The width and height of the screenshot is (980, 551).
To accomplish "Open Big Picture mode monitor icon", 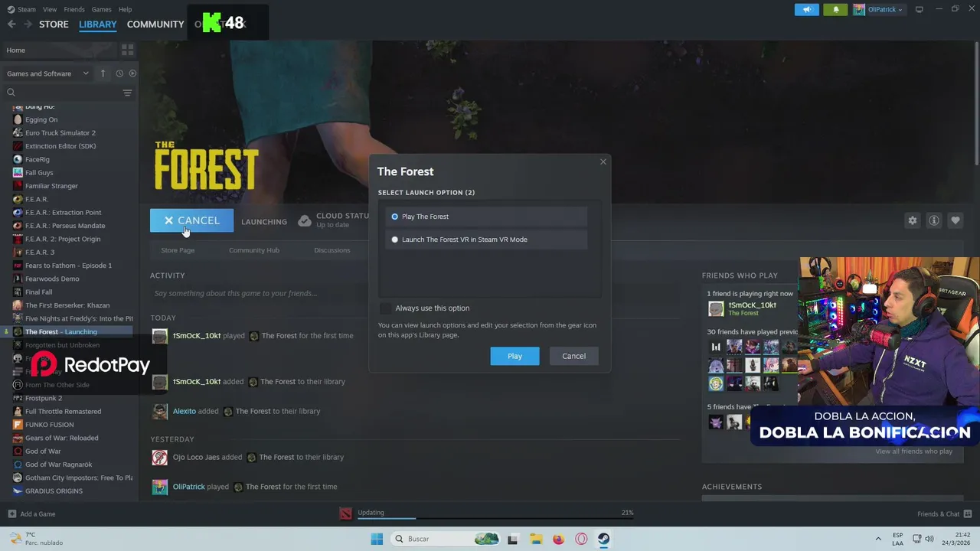I will point(919,9).
